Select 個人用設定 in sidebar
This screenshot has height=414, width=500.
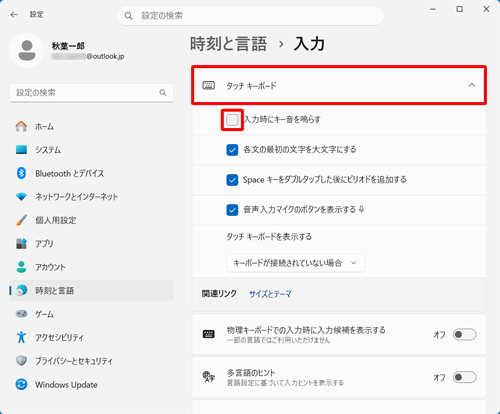click(x=92, y=220)
